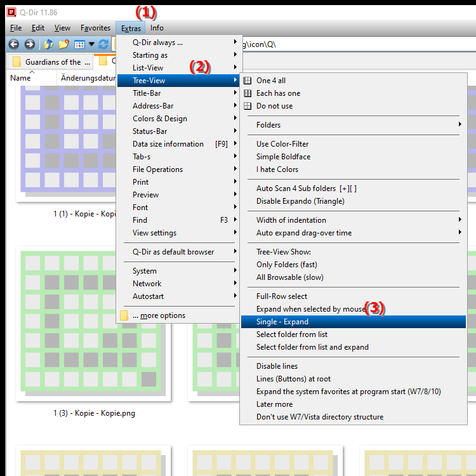Expand the List-View submenu
This screenshot has height=476, width=476.
pos(178,68)
